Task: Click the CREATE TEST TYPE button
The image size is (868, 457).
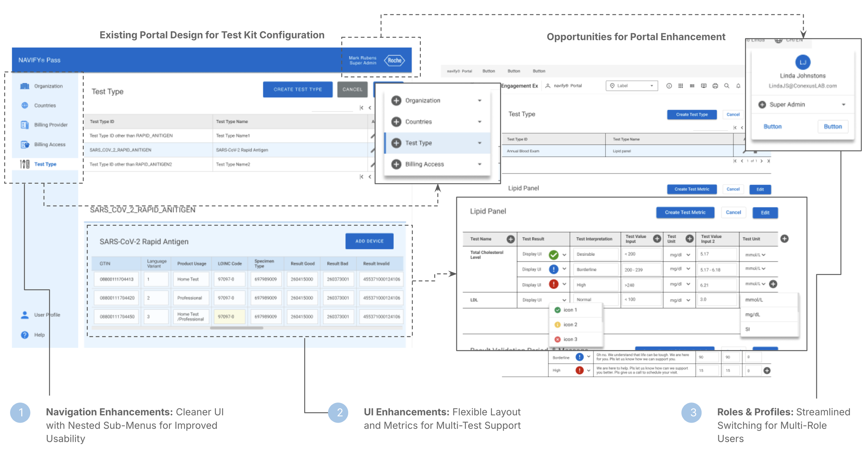Action: click(298, 90)
